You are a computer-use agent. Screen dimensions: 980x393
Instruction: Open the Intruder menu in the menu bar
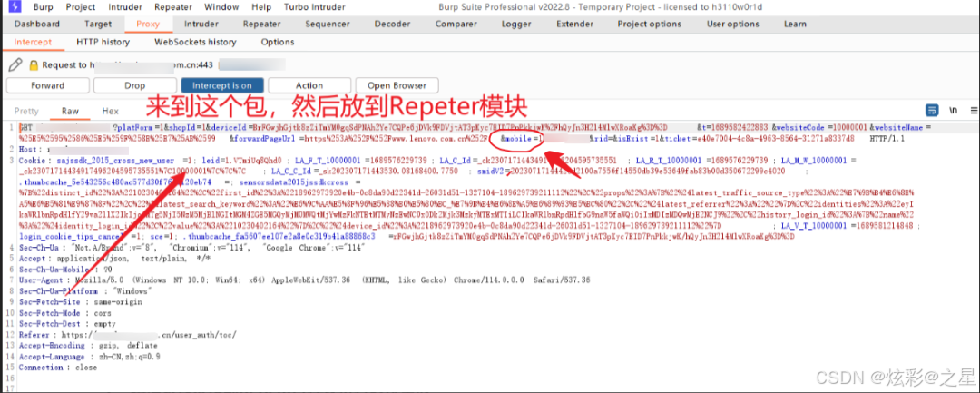125,7
